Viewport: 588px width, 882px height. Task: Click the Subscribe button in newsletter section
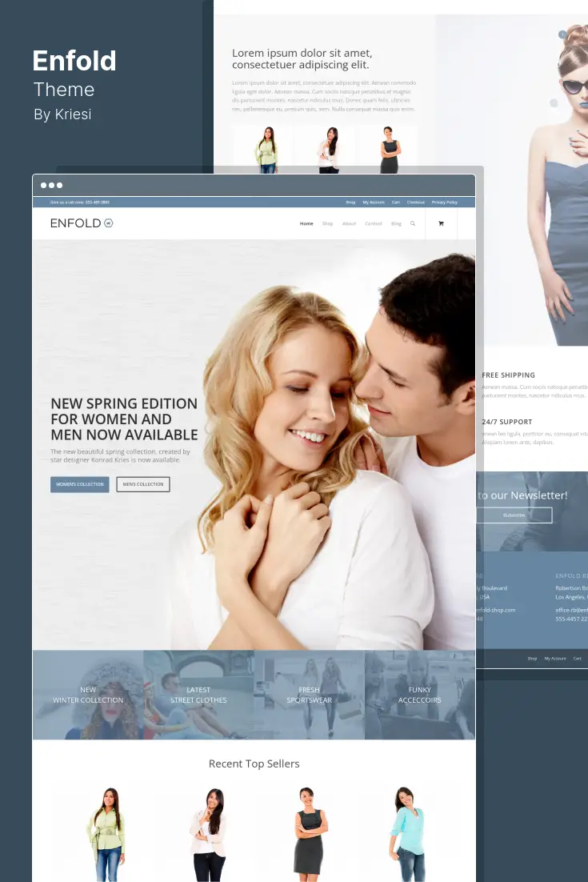point(514,515)
